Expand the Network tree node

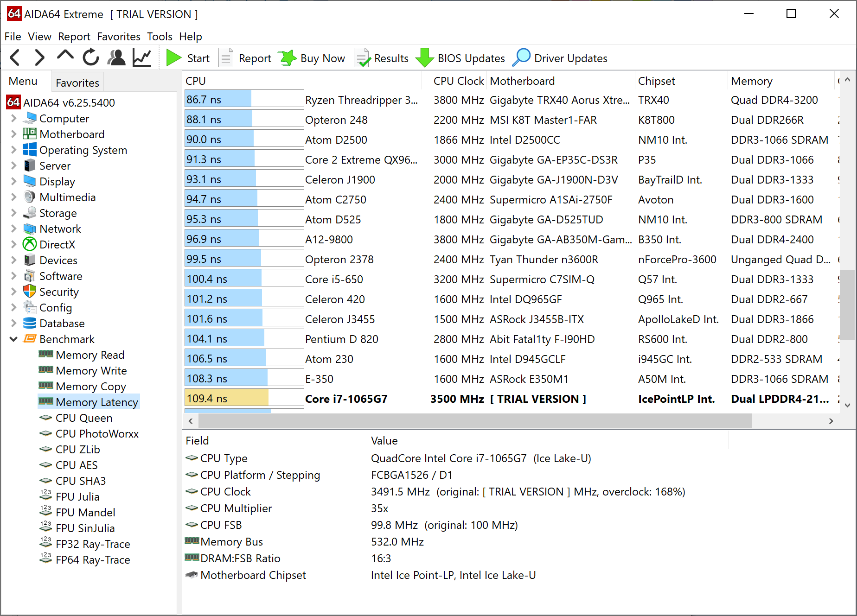click(x=13, y=229)
